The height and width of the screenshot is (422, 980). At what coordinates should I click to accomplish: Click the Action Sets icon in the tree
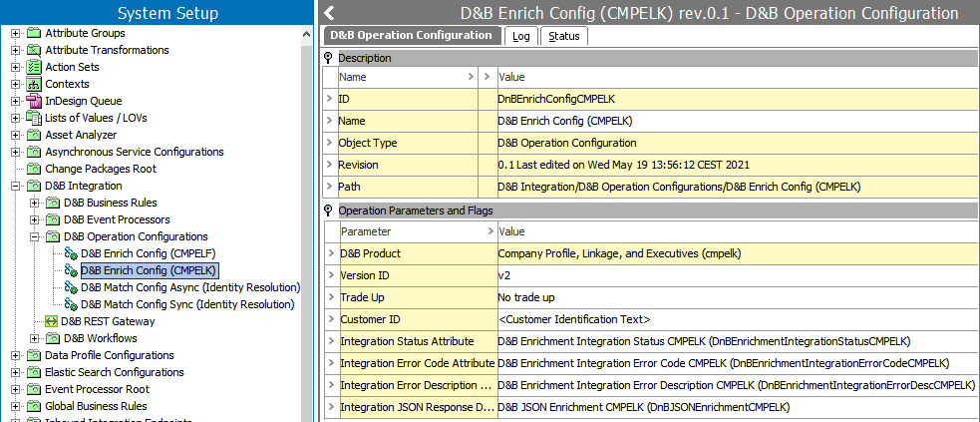point(34,67)
